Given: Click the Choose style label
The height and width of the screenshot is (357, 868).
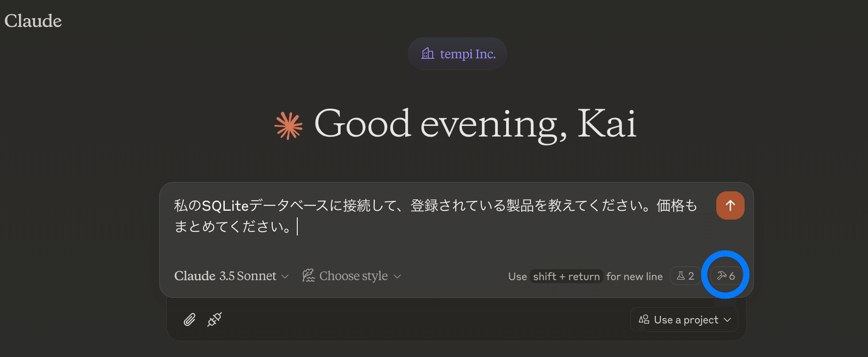Looking at the screenshot, I should (353, 276).
